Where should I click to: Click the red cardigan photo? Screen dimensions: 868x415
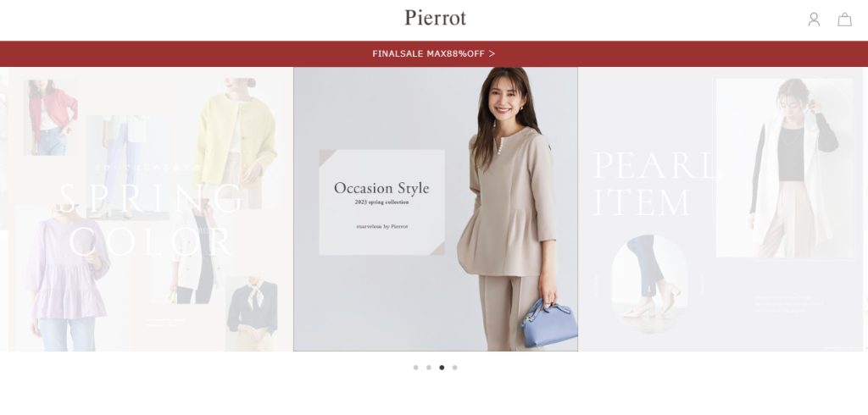[50, 118]
